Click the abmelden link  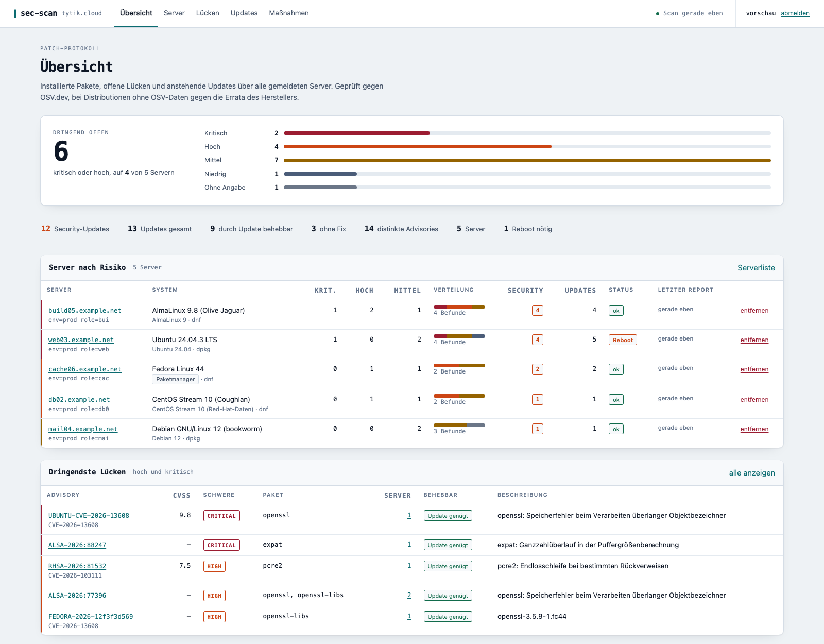click(x=795, y=13)
